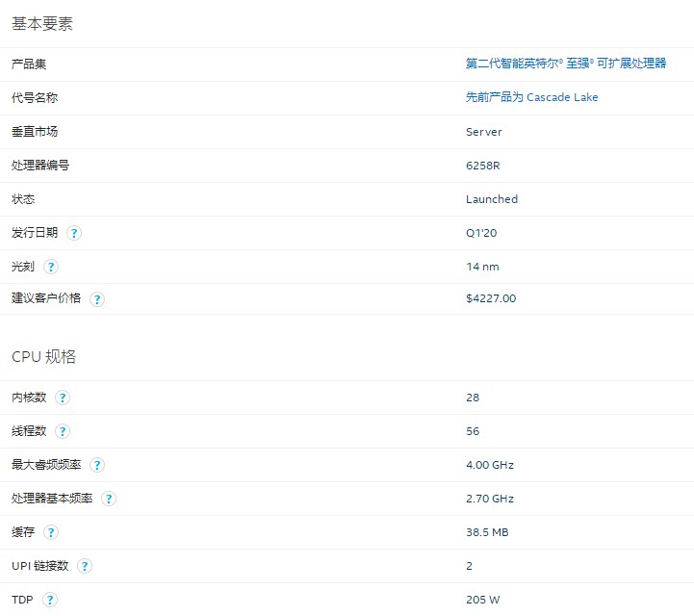Click the CPU 规格 section heading
Viewport: 694px width, 616px height.
(44, 357)
